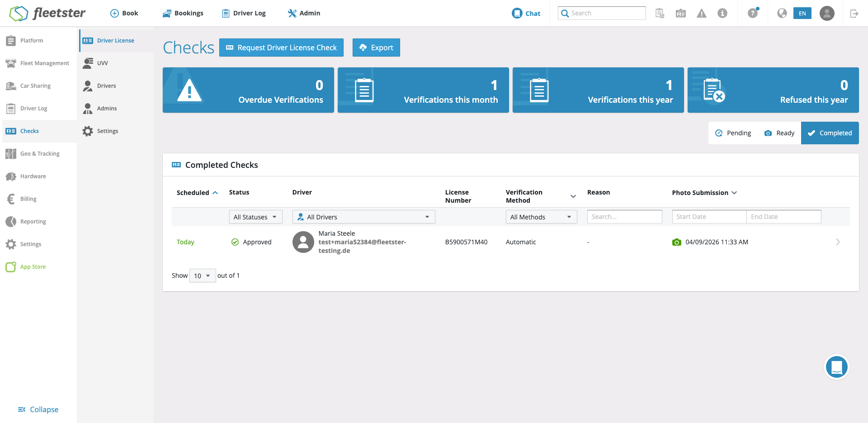Open Platform in the sidebar

pos(38,41)
